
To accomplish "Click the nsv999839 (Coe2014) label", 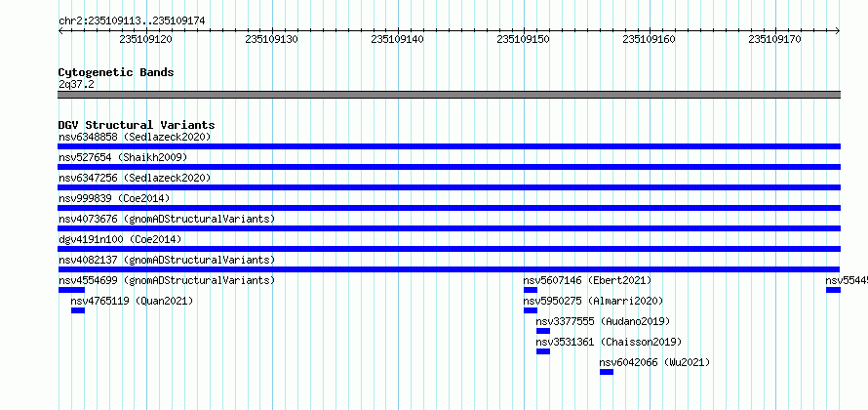I will pyautogui.click(x=114, y=198).
